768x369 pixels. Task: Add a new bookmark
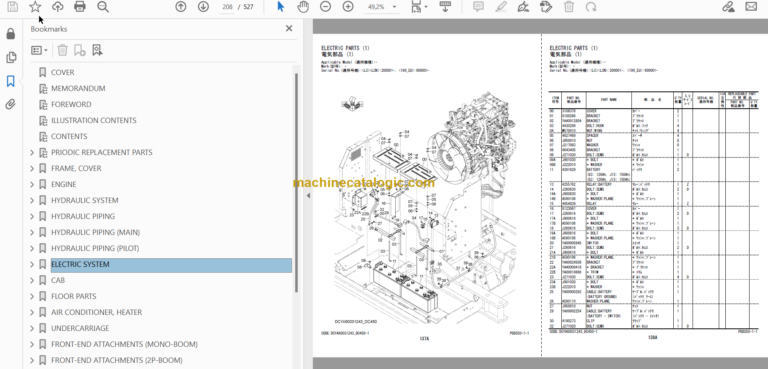point(80,50)
